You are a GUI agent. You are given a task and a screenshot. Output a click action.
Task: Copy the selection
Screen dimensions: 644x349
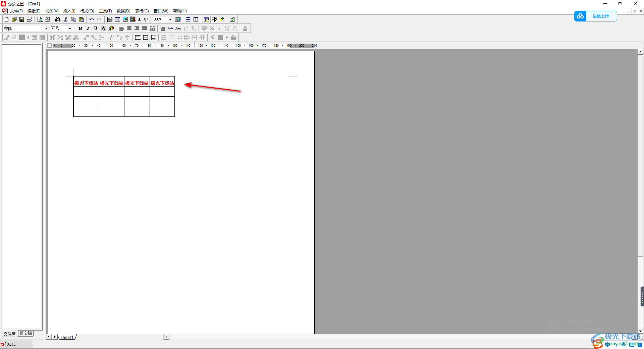click(73, 19)
